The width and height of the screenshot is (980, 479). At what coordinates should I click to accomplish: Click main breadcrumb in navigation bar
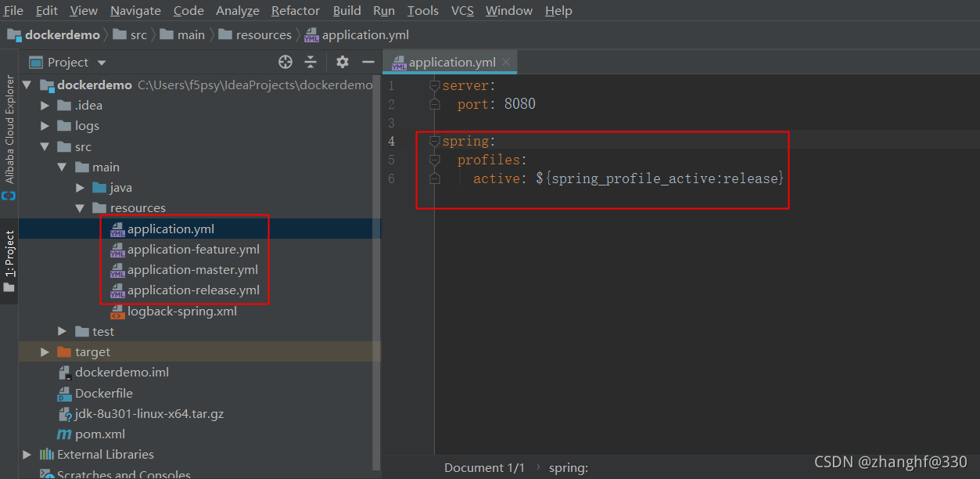182,34
